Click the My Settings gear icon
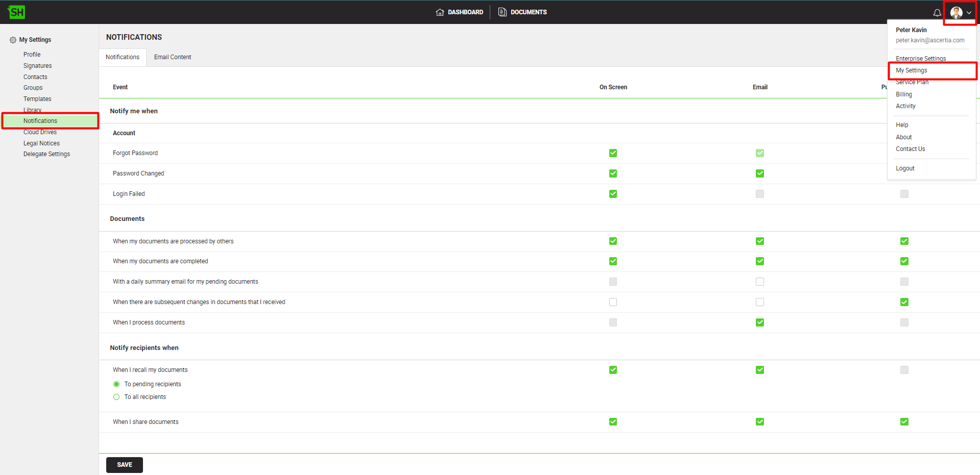 click(x=13, y=40)
